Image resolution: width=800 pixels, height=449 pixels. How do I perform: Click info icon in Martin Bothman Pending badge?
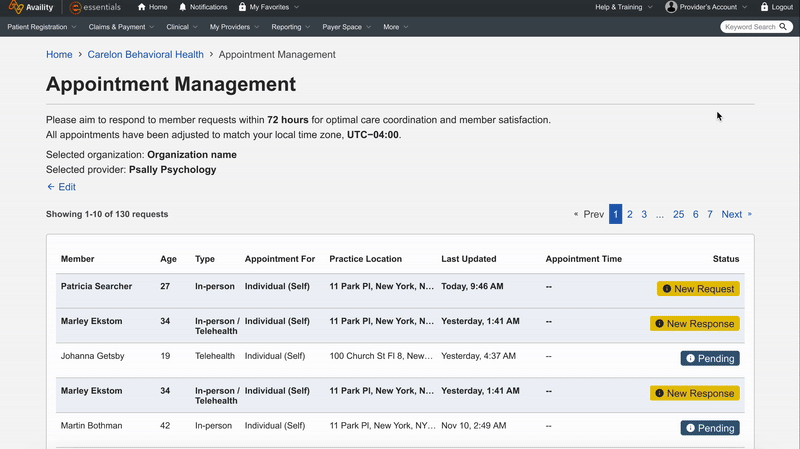coord(690,428)
